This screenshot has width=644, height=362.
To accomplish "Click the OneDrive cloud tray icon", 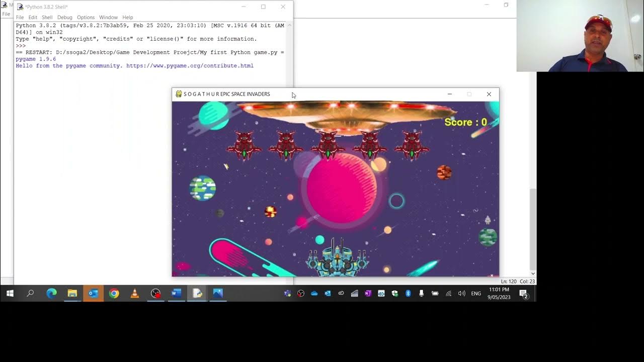I will tap(314, 294).
